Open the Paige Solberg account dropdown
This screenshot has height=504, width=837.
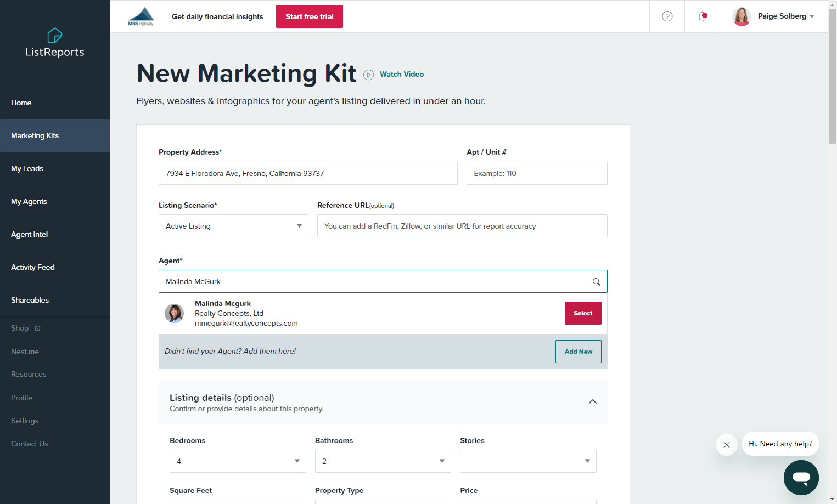coord(786,16)
